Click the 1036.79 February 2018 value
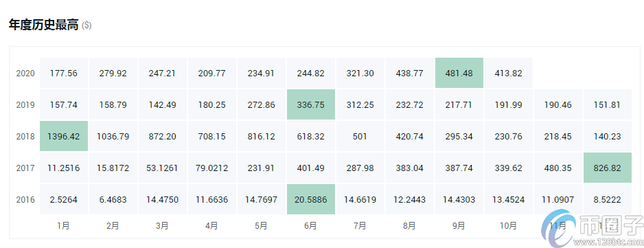The width and height of the screenshot is (644, 248). [x=113, y=137]
